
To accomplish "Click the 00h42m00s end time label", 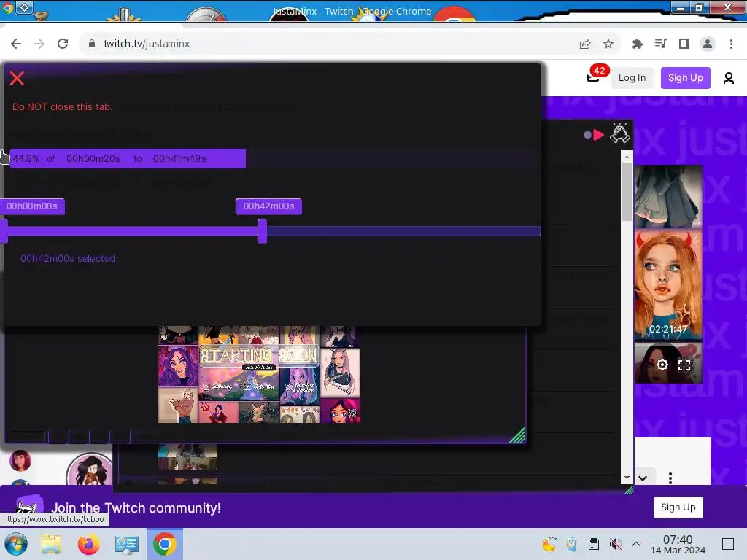I will 268,206.
